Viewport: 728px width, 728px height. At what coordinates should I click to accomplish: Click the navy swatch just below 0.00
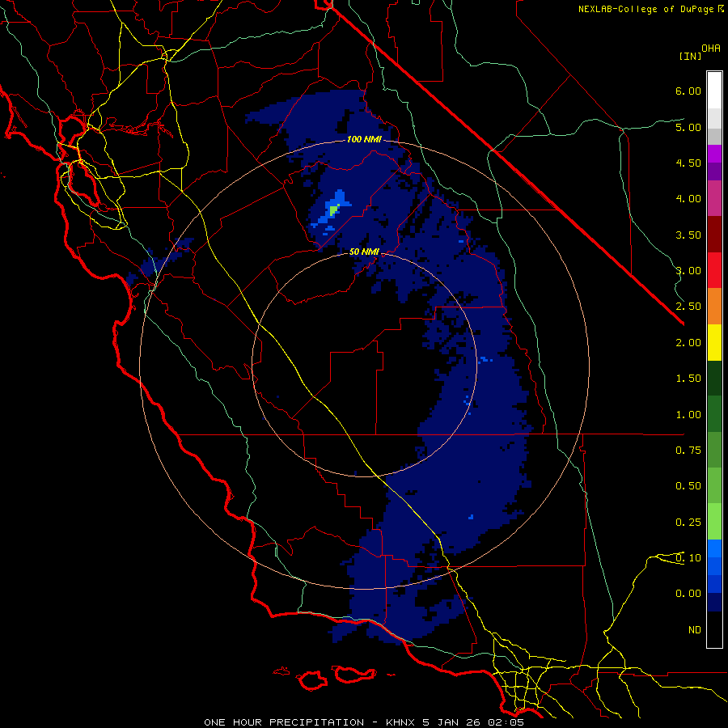714,602
